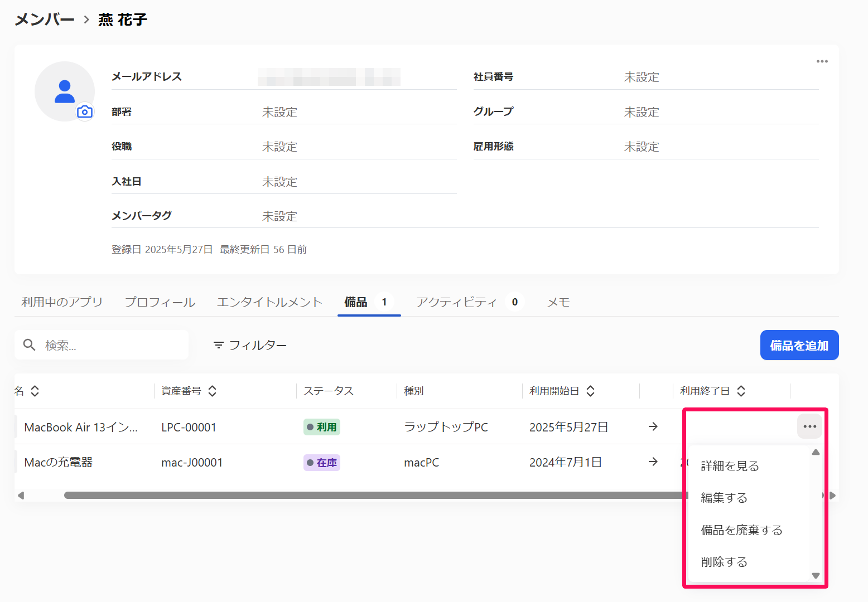Click the left arrow of the horizontal scrollbar
The image size is (868, 602).
click(21, 496)
